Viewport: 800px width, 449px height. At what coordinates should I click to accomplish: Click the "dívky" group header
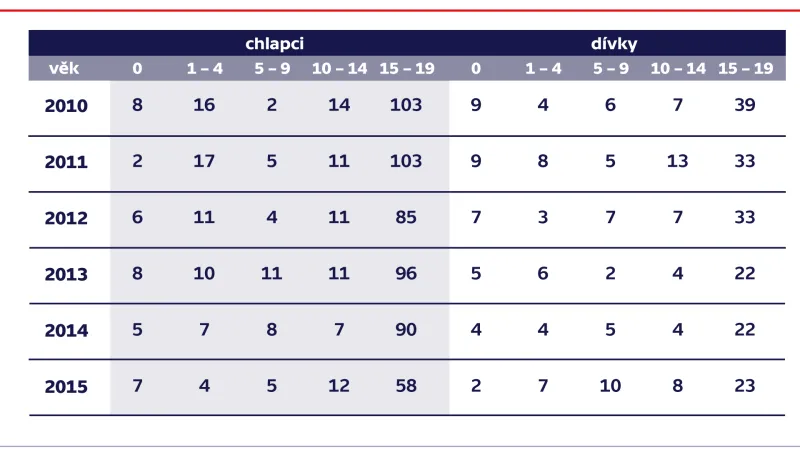(x=614, y=44)
